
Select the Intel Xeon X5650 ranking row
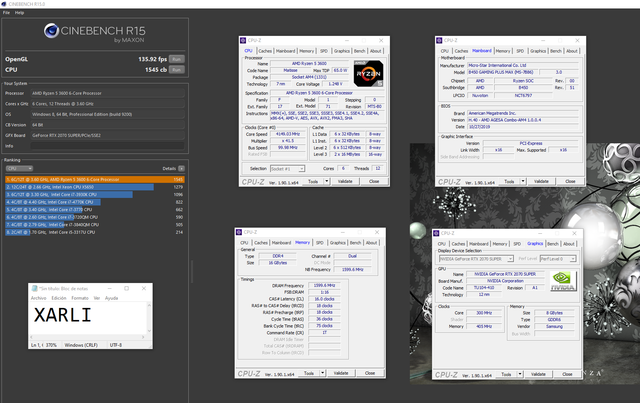coord(95,187)
